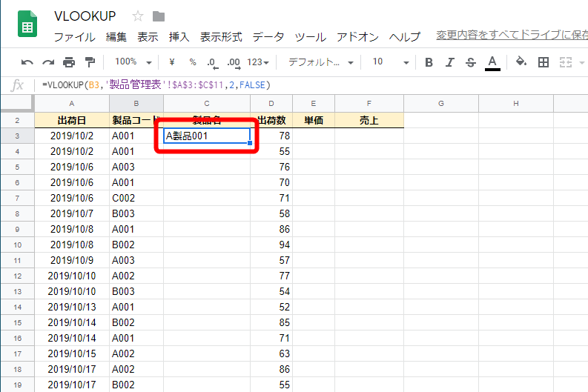Open the ファイル menu
The height and width of the screenshot is (392, 588).
point(75,37)
